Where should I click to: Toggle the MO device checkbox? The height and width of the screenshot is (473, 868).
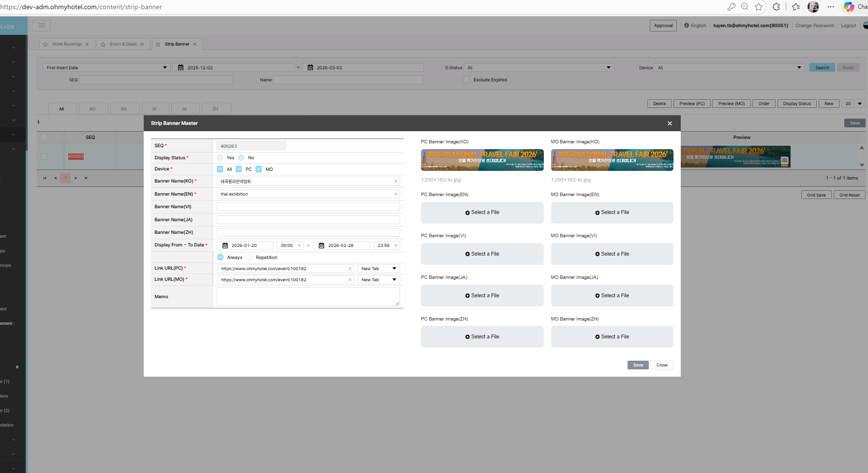point(259,169)
